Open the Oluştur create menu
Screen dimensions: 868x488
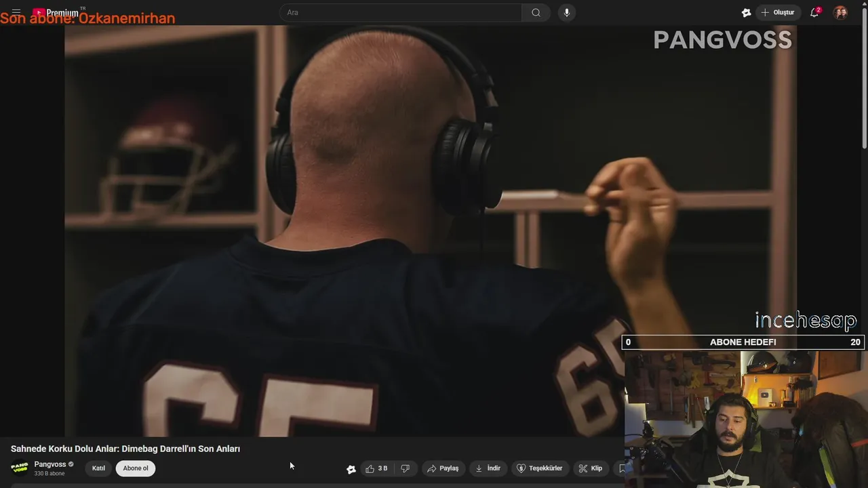[778, 12]
